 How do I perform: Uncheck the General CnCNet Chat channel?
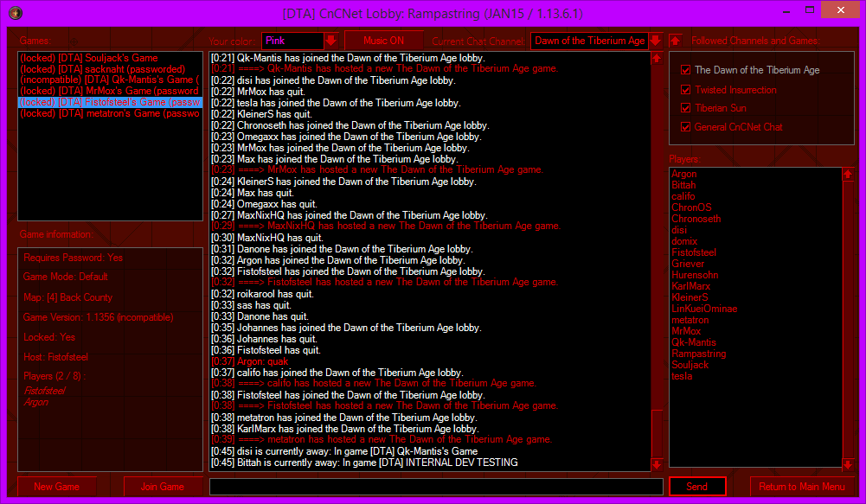(685, 127)
